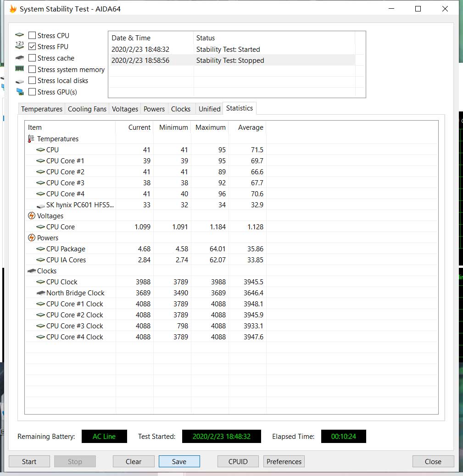Click the elapsed time value 00:10:24

[343, 436]
